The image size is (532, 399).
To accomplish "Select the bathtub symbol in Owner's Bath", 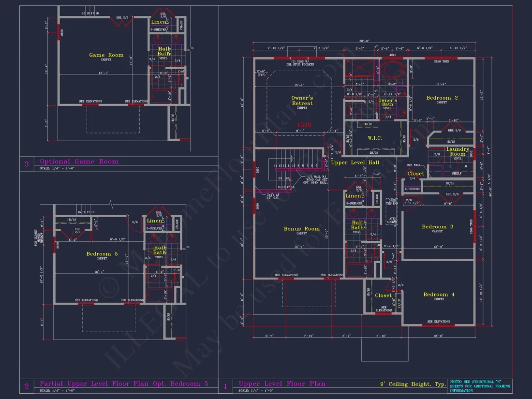I will tap(391, 68).
